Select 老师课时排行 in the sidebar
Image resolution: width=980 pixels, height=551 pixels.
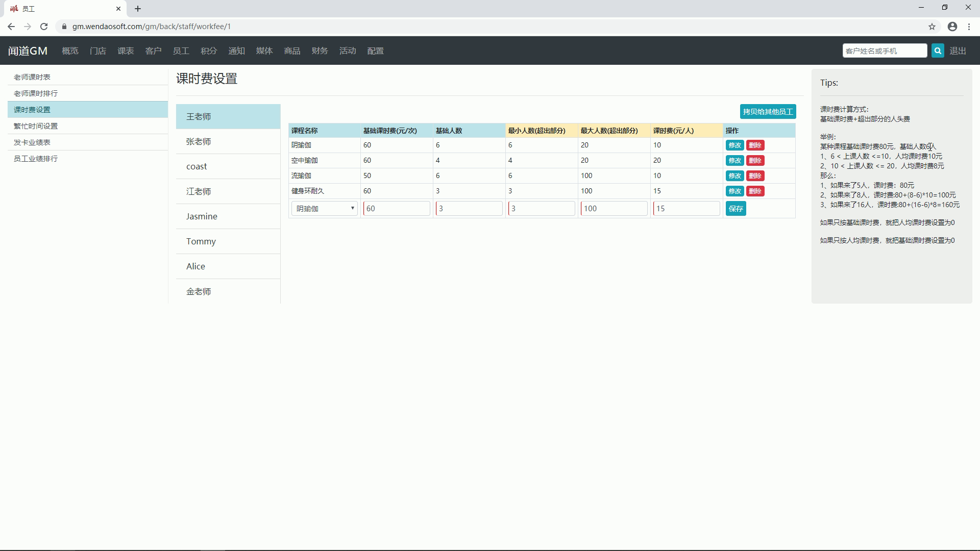[36, 93]
